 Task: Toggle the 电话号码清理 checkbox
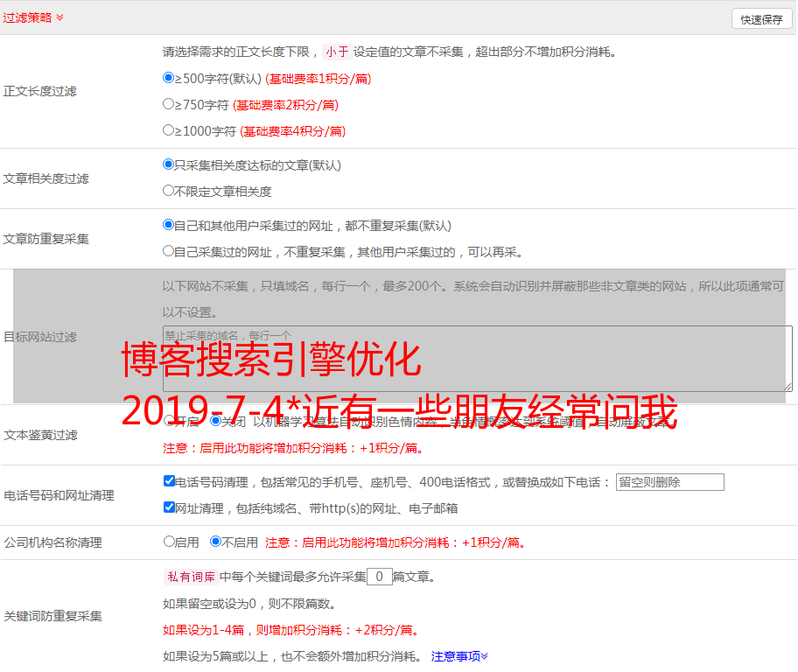pos(170,481)
